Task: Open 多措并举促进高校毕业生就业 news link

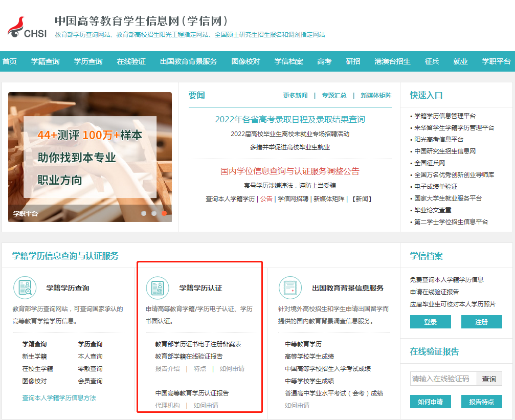Action: (x=290, y=147)
